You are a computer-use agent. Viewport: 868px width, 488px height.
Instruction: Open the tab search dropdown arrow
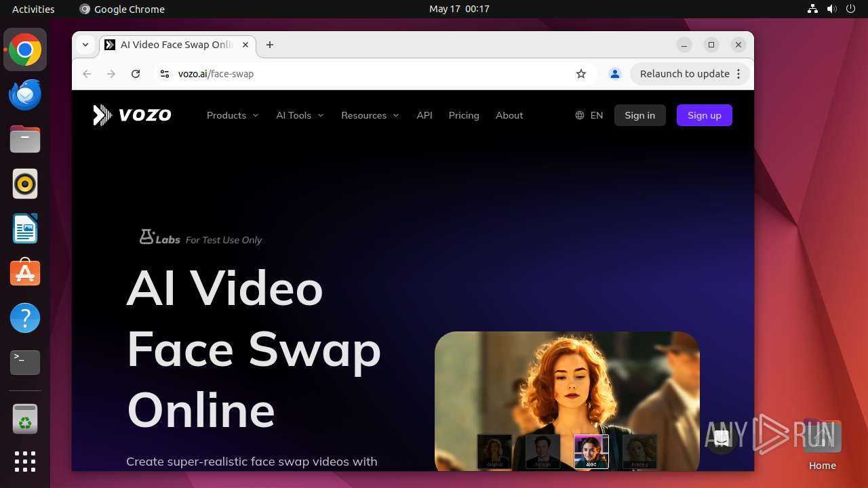click(x=85, y=45)
